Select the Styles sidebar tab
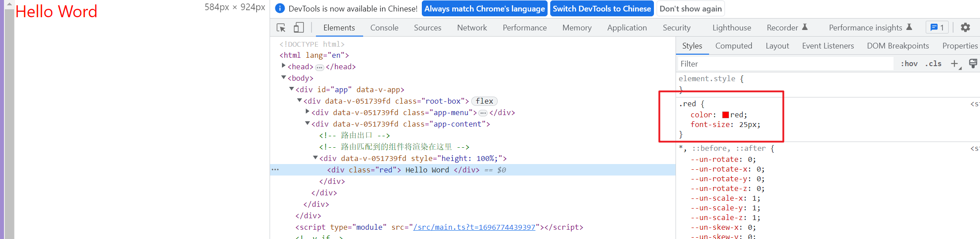Viewport: 980px width, 239px height. [x=692, y=46]
